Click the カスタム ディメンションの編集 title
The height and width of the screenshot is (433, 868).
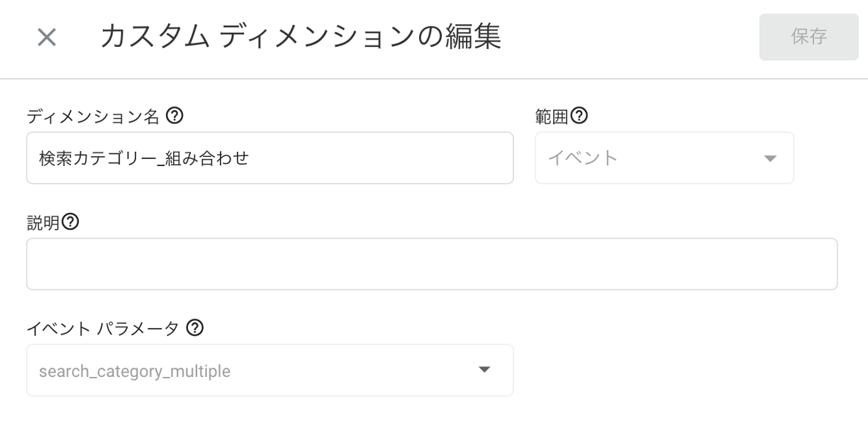click(301, 37)
